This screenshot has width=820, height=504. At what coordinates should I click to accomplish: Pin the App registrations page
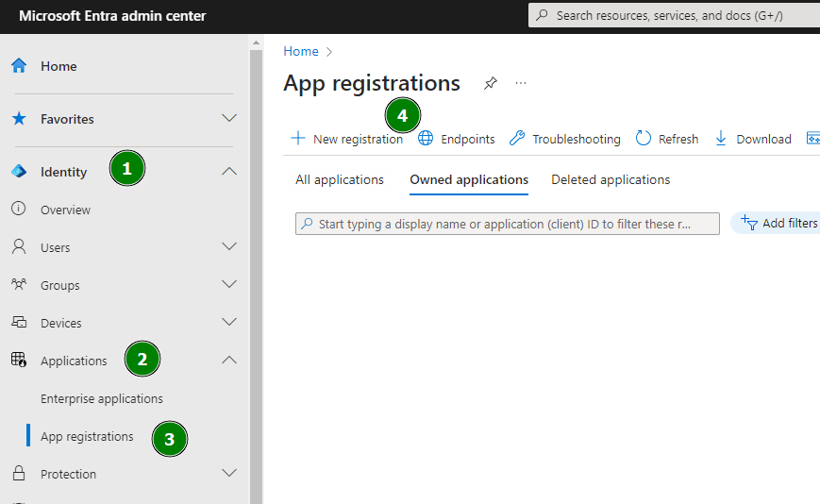click(x=490, y=83)
